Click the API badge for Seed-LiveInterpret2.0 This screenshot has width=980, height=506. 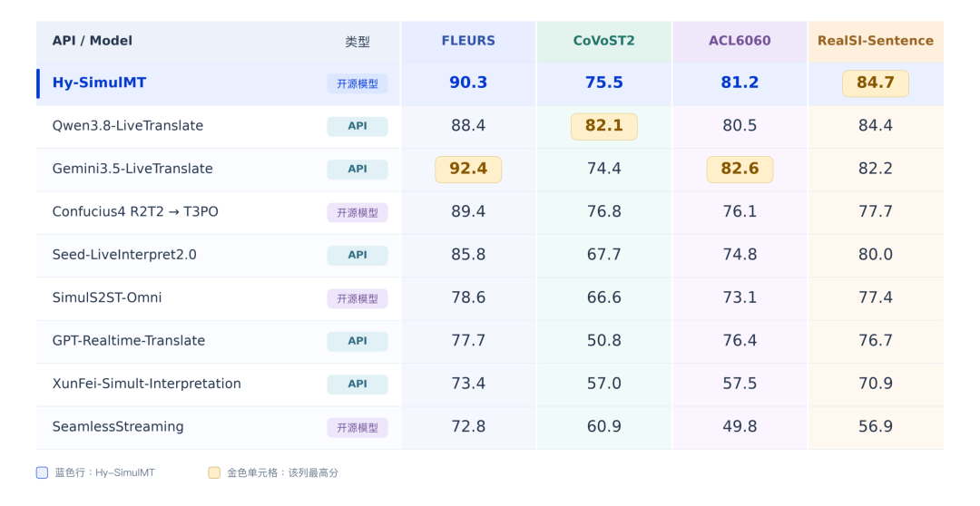358,256
